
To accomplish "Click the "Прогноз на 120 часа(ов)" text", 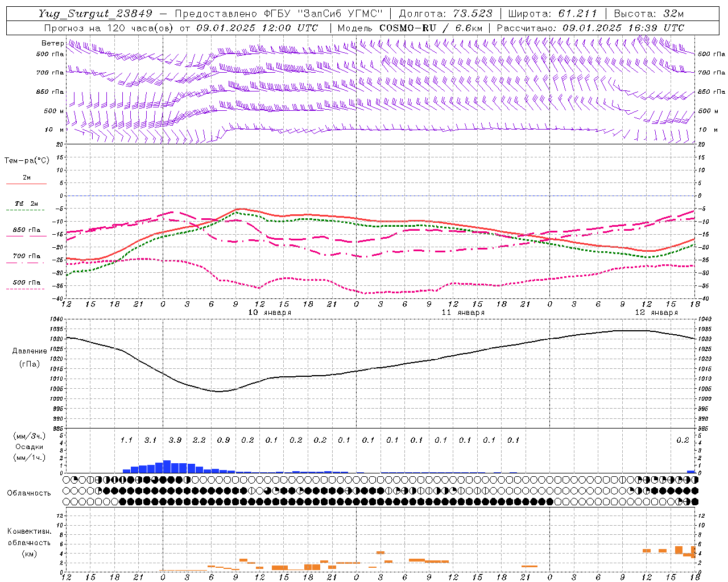I will pyautogui.click(x=109, y=28).
